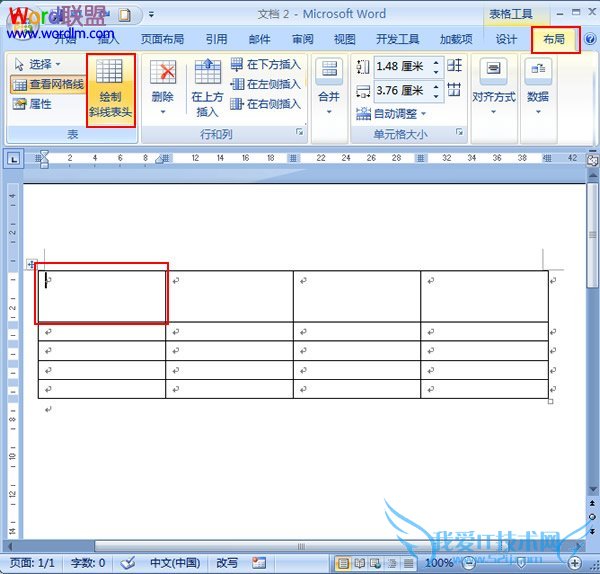Click the row height field 1.48 厘米

(403, 67)
